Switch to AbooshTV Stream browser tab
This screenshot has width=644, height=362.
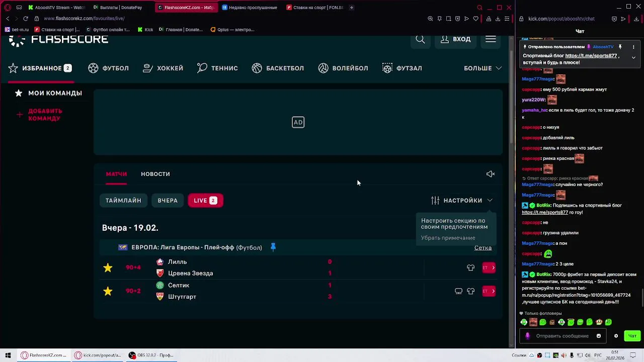pyautogui.click(x=56, y=8)
